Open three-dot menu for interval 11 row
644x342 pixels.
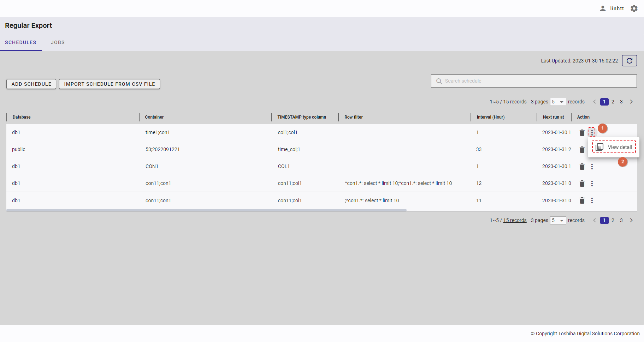[592, 200]
